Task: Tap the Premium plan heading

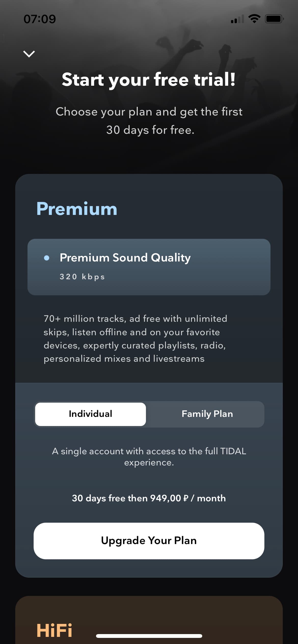Action: (x=77, y=209)
